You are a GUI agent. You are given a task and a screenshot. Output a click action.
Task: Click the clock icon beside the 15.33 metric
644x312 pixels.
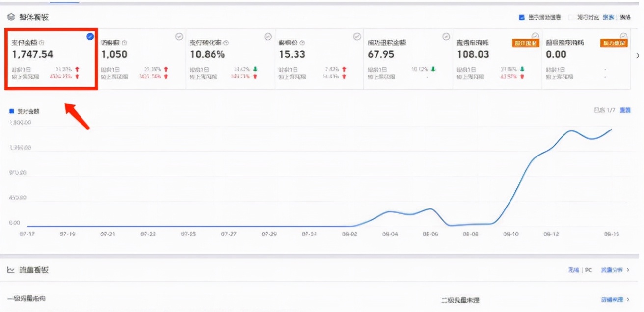pyautogui.click(x=303, y=43)
